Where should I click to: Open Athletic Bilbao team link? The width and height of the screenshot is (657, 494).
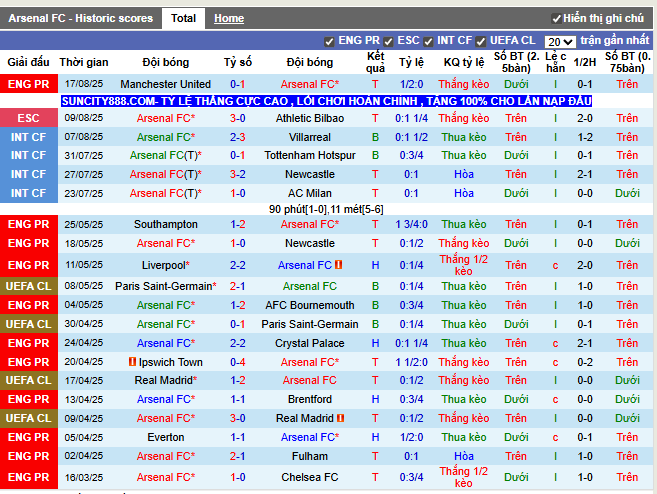(310, 118)
